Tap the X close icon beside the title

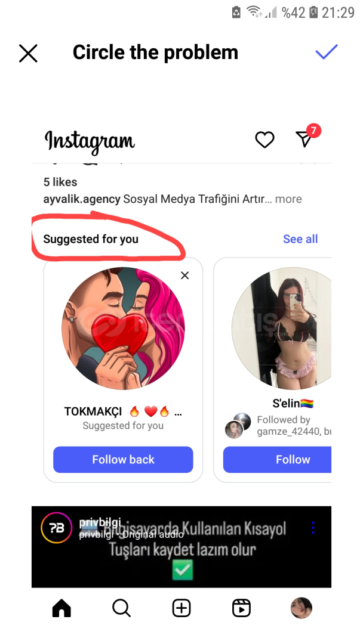(28, 53)
